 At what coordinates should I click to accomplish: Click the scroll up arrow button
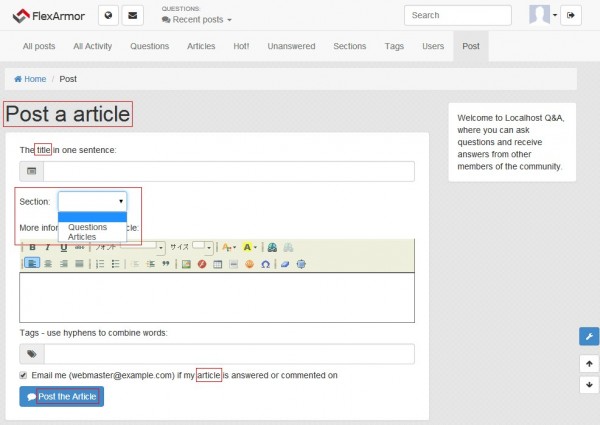[x=589, y=364]
